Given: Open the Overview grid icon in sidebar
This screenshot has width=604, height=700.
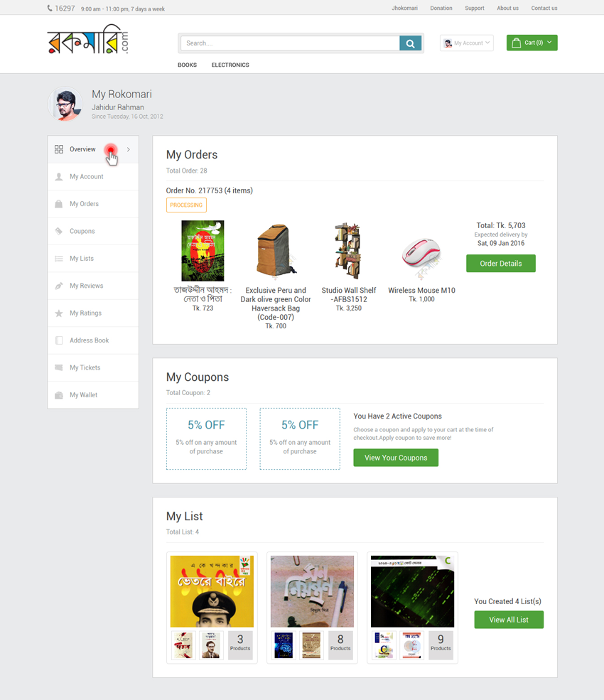Looking at the screenshot, I should (59, 149).
